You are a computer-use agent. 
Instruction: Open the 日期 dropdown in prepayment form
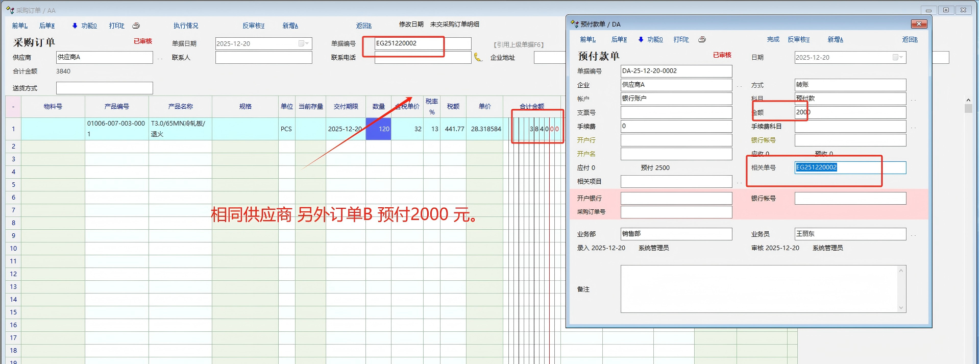[898, 58]
